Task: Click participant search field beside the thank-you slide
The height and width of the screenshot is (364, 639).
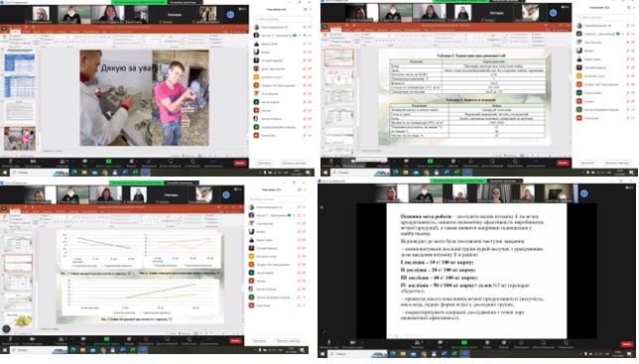Action: pos(282,19)
